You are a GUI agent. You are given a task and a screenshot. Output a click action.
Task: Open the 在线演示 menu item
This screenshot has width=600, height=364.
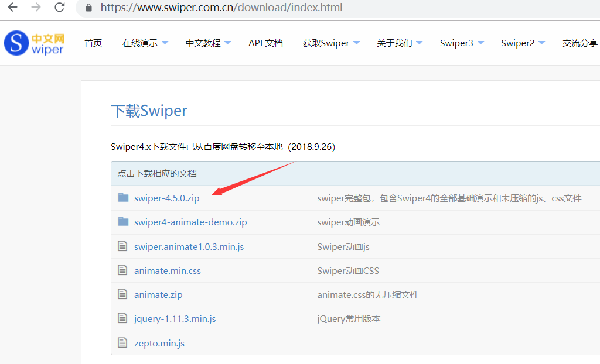click(x=140, y=43)
